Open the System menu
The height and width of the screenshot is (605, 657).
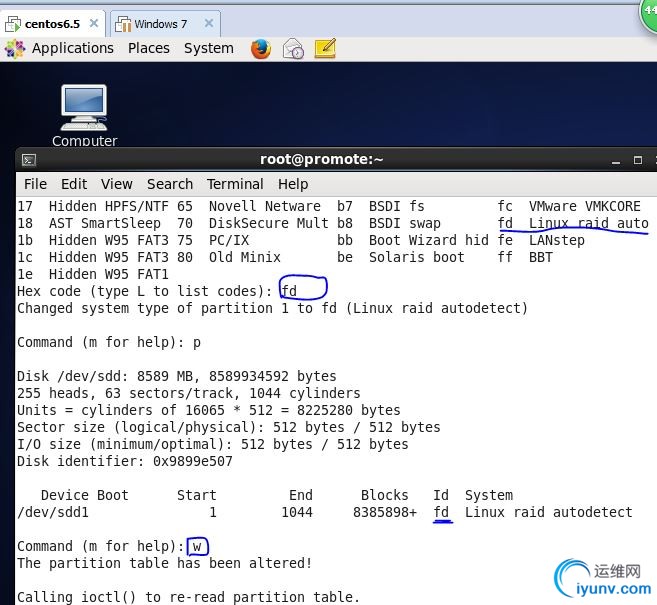coord(209,48)
